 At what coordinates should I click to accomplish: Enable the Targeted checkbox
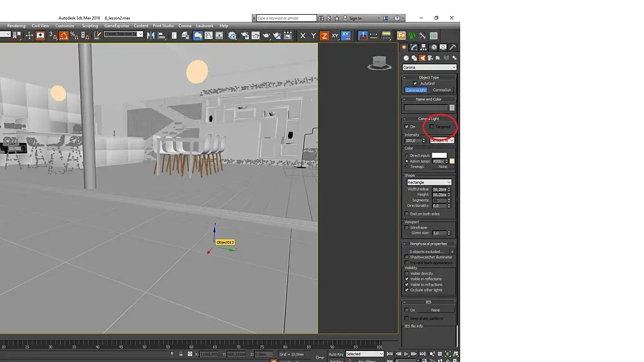432,126
